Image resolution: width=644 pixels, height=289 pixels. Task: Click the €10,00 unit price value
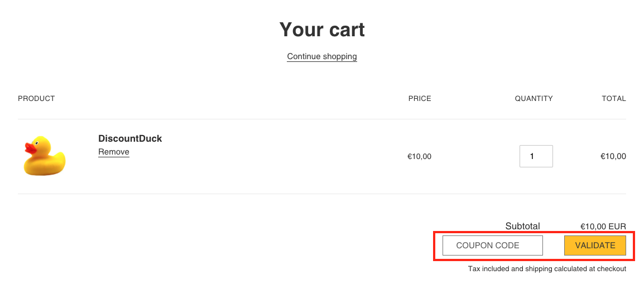[419, 157]
